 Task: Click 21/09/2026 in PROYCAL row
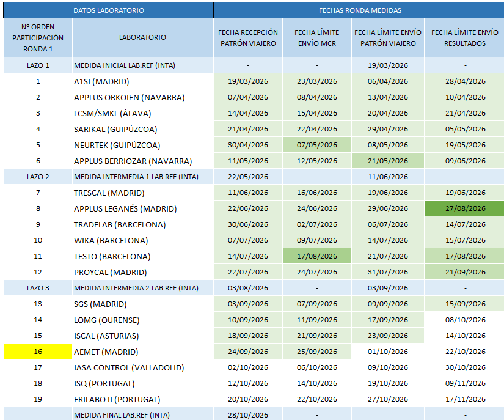pyautogui.click(x=464, y=272)
